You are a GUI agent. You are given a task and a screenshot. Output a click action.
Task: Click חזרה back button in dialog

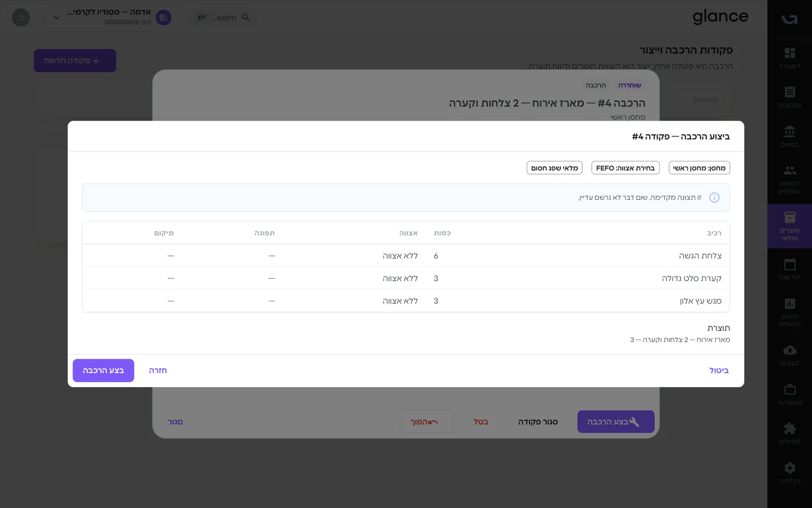coord(158,370)
